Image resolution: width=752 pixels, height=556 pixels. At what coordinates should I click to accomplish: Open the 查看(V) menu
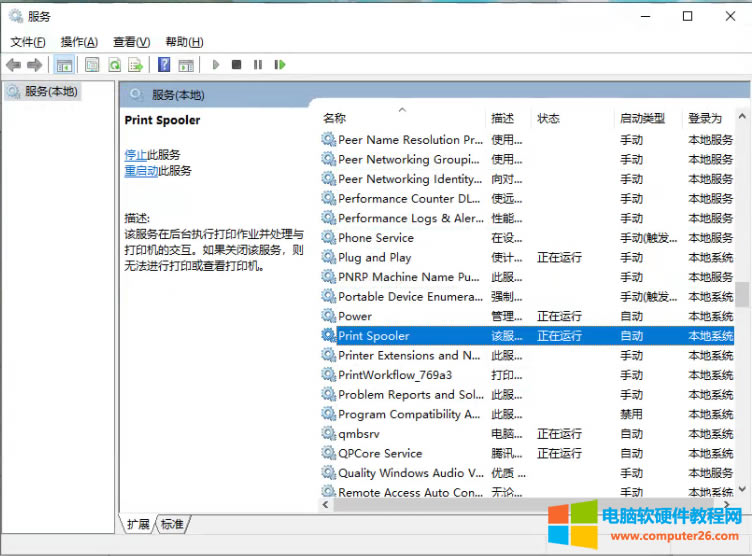(x=131, y=42)
